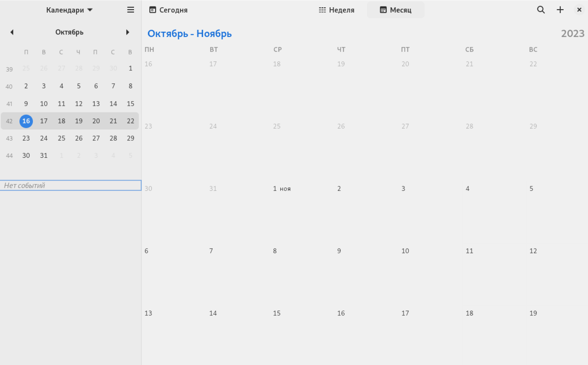Go to previous month with left arrow
The image size is (588, 365).
point(12,32)
